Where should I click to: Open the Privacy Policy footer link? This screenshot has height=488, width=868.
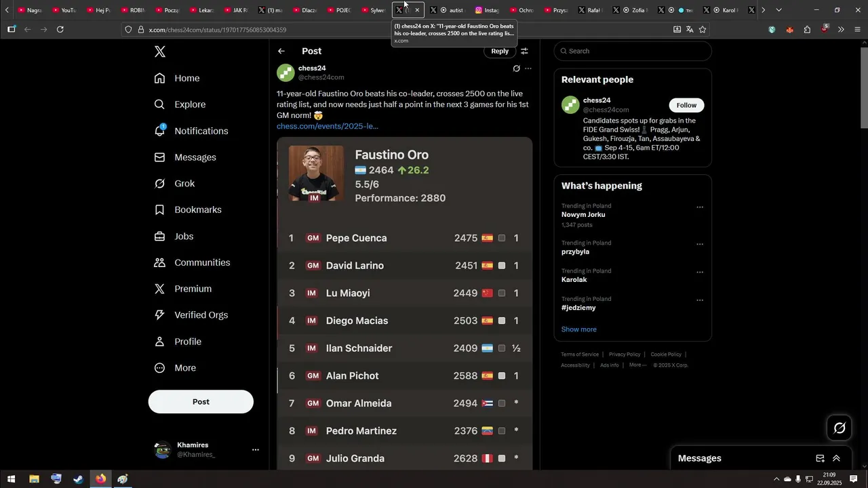pos(625,354)
